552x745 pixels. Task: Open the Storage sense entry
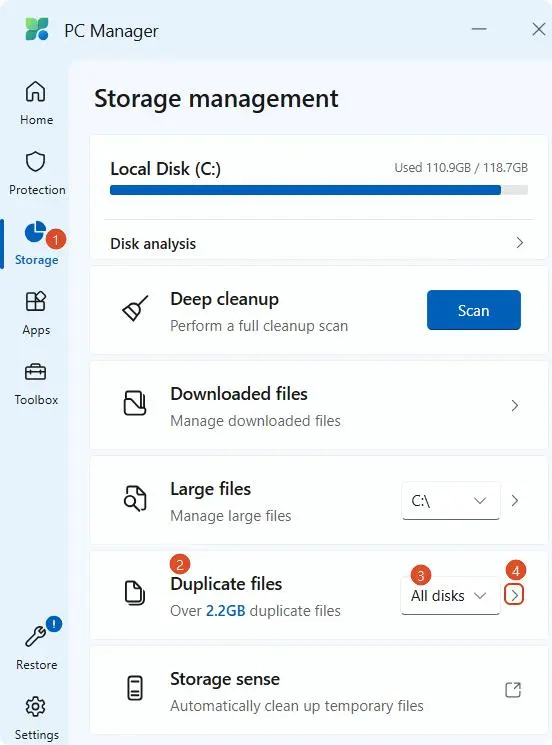click(x=319, y=690)
